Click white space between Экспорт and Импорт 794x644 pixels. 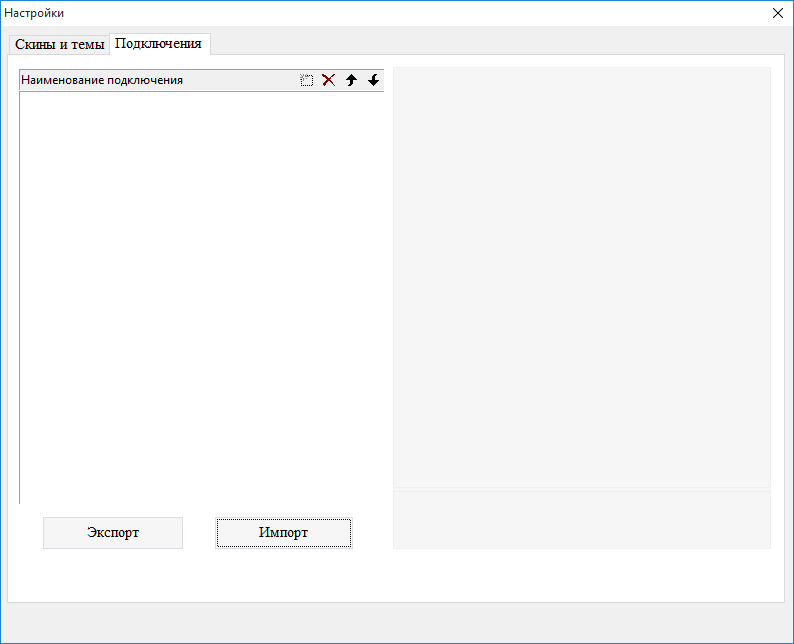[x=199, y=533]
